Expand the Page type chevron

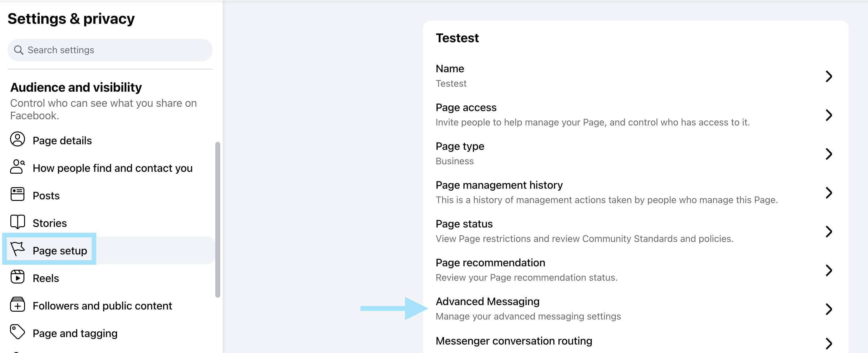coord(829,154)
